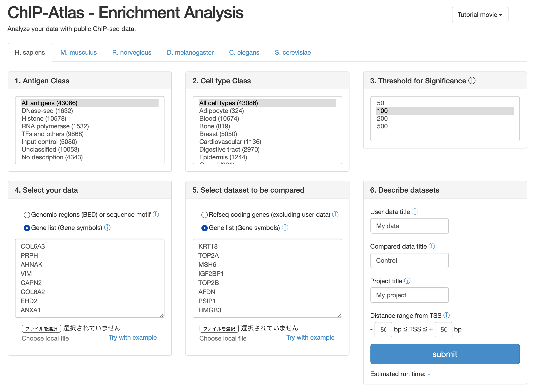Select Genomic regions (BED) radio button
The width and height of the screenshot is (534, 392).
(x=27, y=215)
